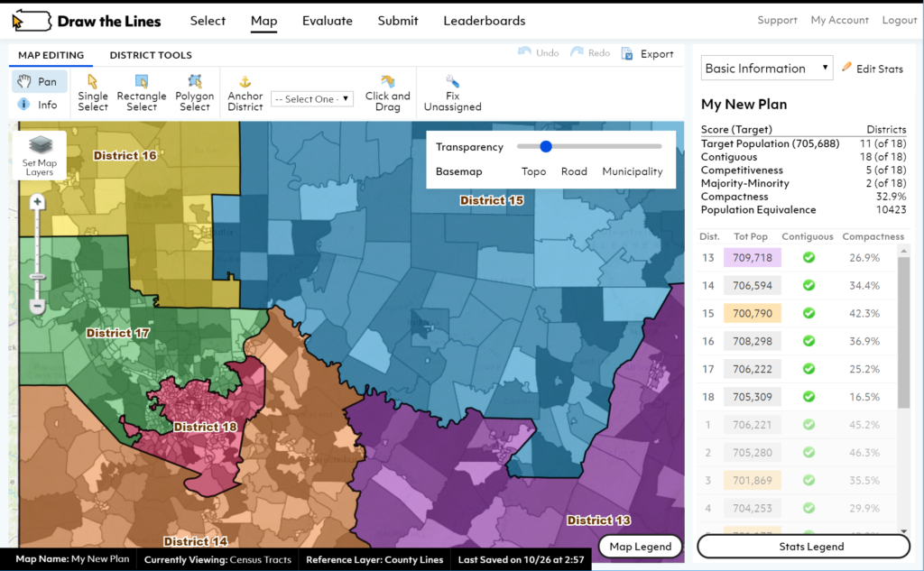The width and height of the screenshot is (924, 571).
Task: Click Undo in the top toolbar
Action: [538, 53]
